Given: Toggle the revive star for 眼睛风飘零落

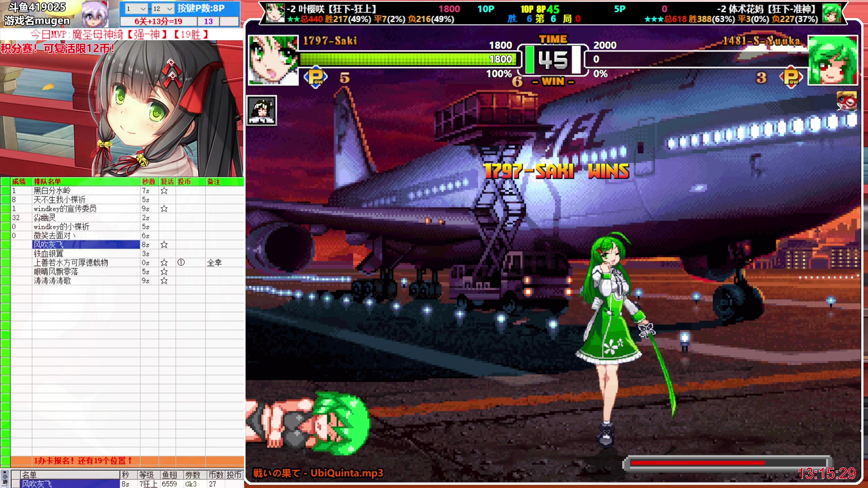Looking at the screenshot, I should (164, 272).
